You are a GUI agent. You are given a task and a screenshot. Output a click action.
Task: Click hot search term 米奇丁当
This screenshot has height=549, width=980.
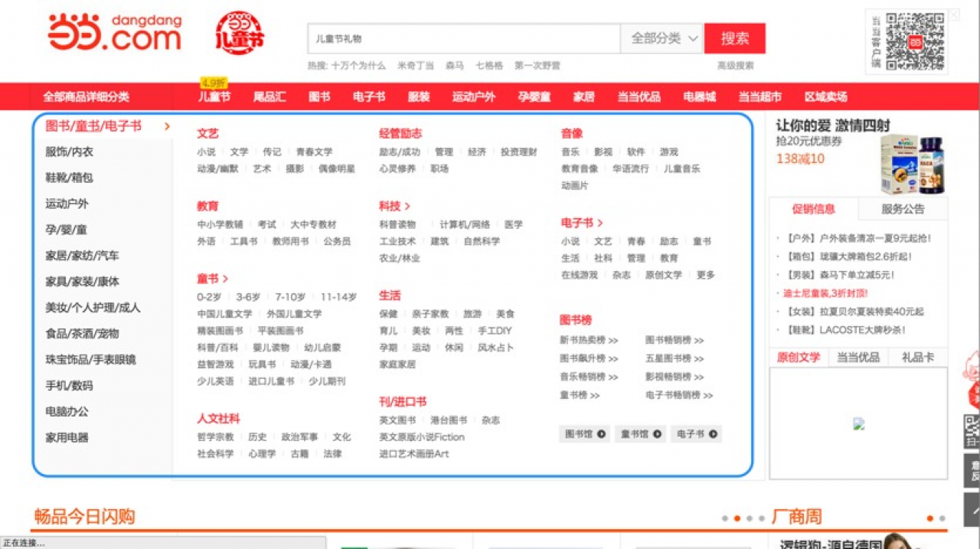click(x=416, y=66)
